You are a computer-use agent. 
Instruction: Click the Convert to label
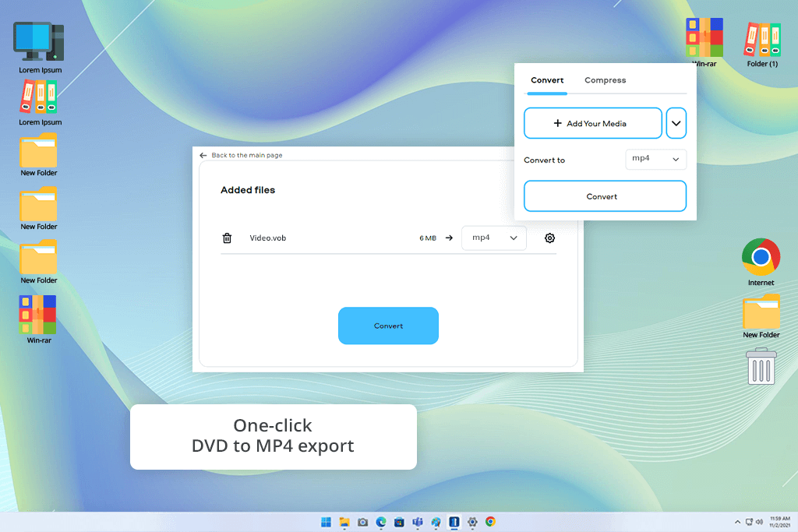(544, 160)
